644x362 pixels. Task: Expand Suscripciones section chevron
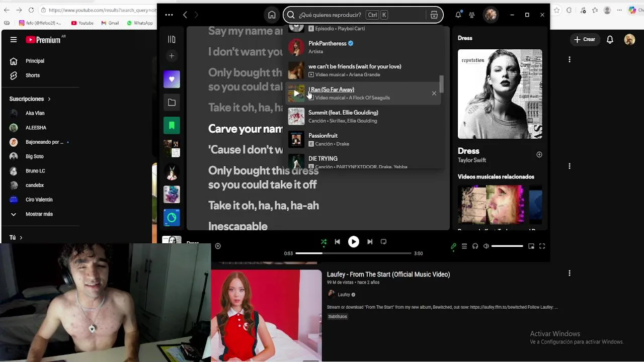tap(49, 99)
